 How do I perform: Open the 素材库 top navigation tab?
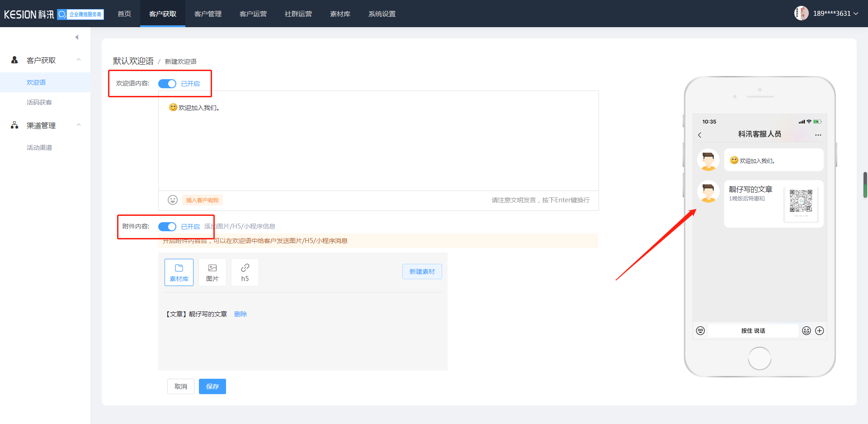pos(340,14)
